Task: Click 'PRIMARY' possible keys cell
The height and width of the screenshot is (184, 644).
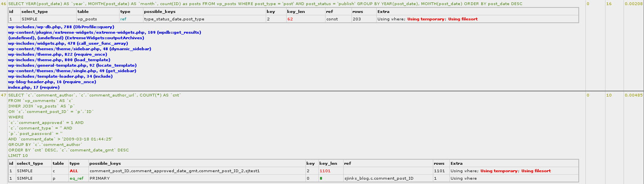Action: pos(99,179)
